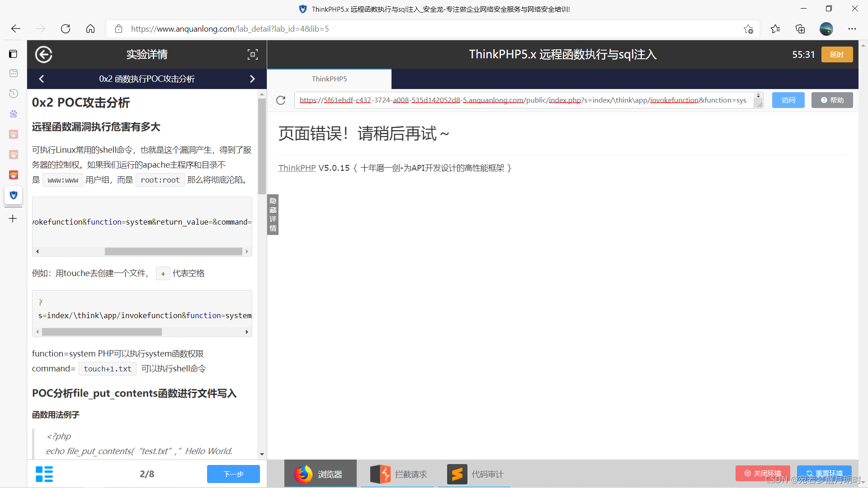The height and width of the screenshot is (488, 868).
Task: Click the 2/8 step counter
Action: point(147,474)
